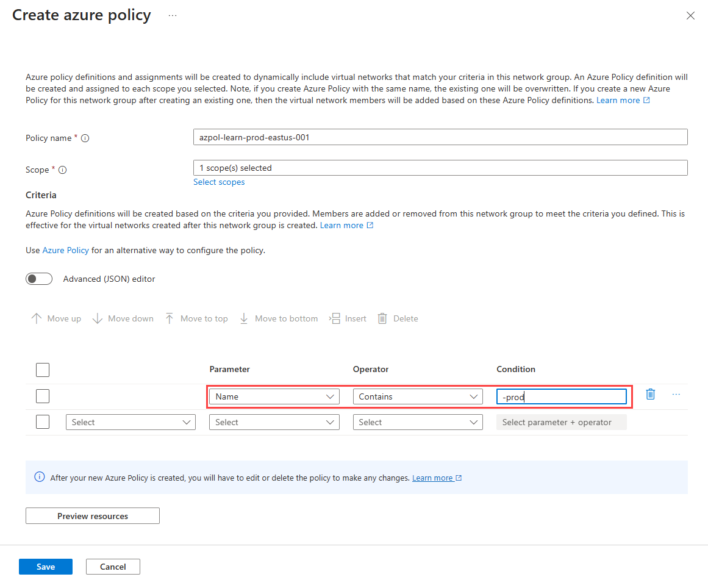This screenshot has width=708, height=588.
Task: Click Delete in the criteria toolbar
Action: click(x=398, y=318)
